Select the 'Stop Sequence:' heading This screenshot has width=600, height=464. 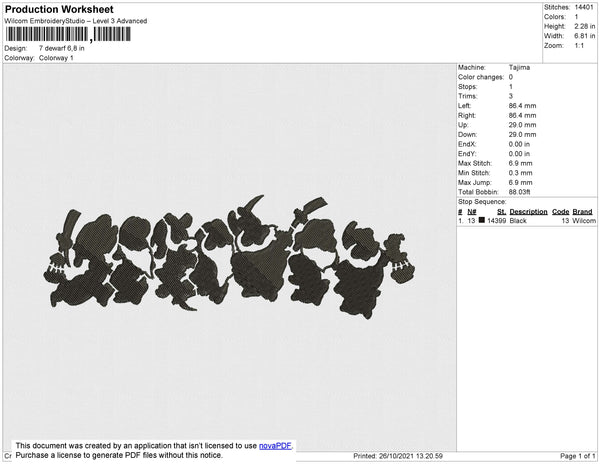click(482, 202)
